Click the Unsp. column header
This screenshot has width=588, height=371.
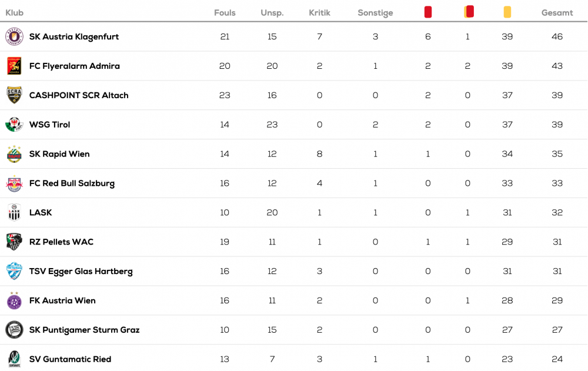pyautogui.click(x=272, y=13)
